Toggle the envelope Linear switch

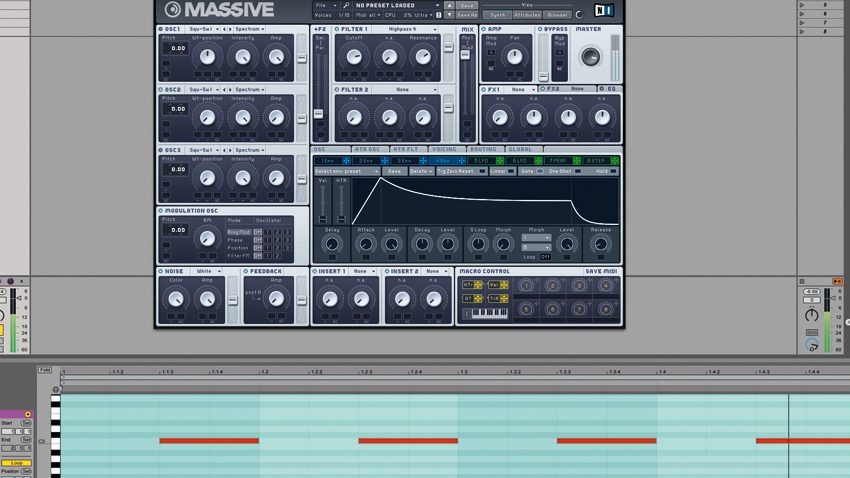pyautogui.click(x=511, y=171)
